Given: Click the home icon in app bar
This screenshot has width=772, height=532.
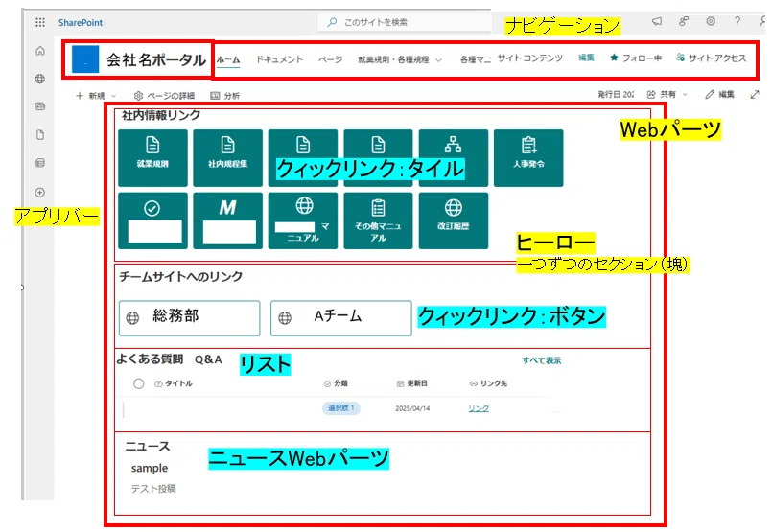Looking at the screenshot, I should click(40, 51).
